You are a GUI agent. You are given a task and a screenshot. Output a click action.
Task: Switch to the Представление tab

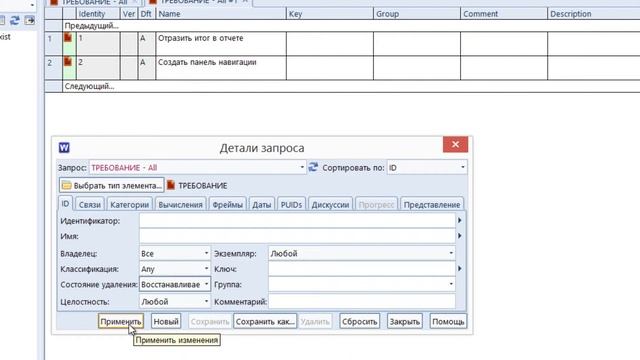coord(432,204)
